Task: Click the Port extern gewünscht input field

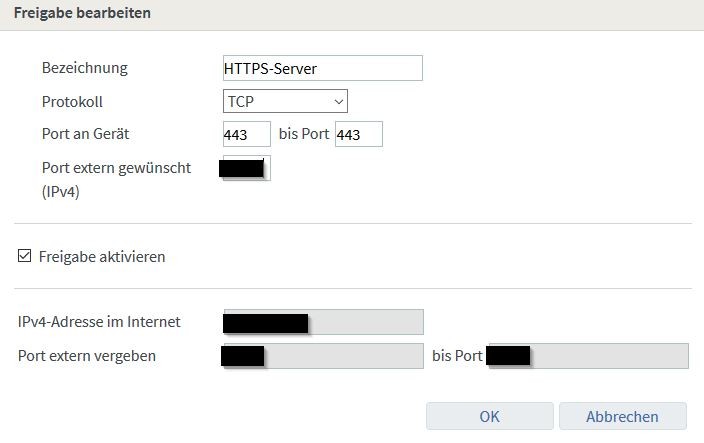Action: pyautogui.click(x=246, y=168)
